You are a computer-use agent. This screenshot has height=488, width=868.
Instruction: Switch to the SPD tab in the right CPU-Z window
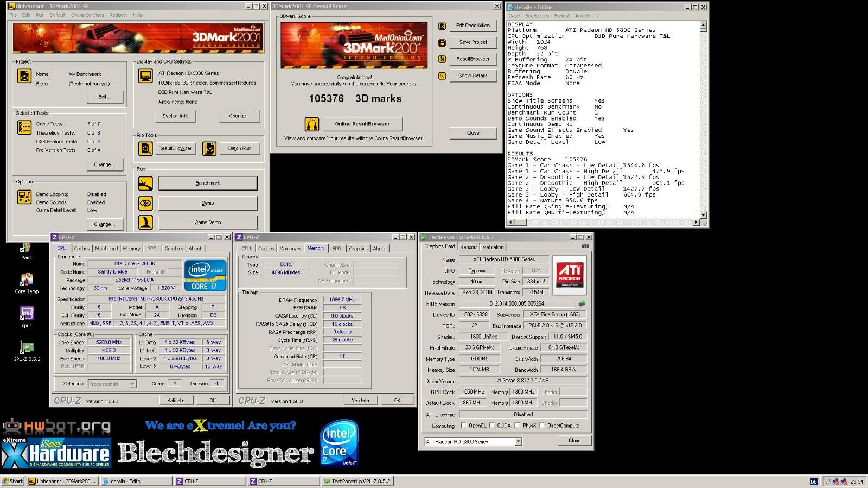(337, 249)
